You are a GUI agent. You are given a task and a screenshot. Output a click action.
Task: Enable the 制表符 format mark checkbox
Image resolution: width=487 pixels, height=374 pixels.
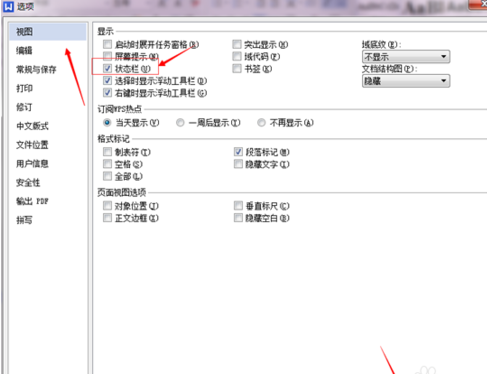[107, 152]
